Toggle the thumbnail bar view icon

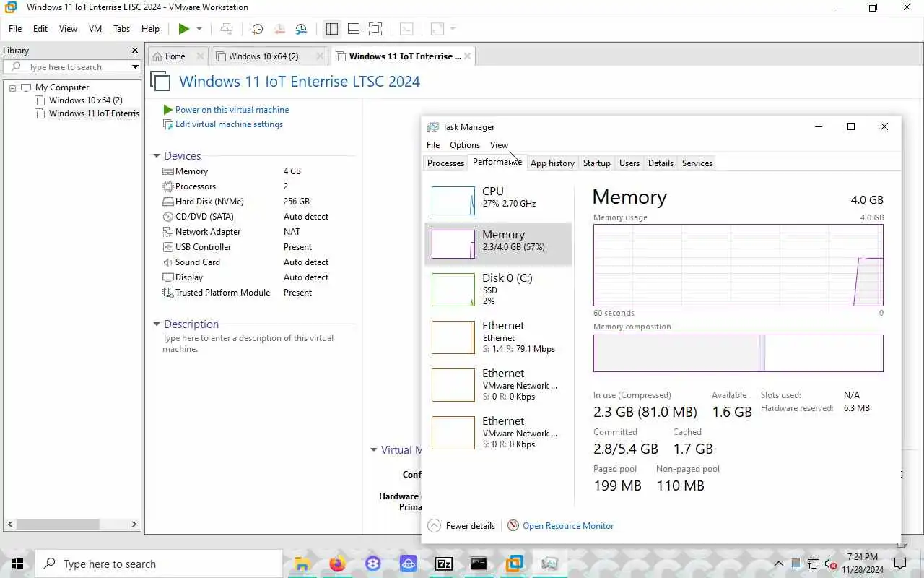354,29
